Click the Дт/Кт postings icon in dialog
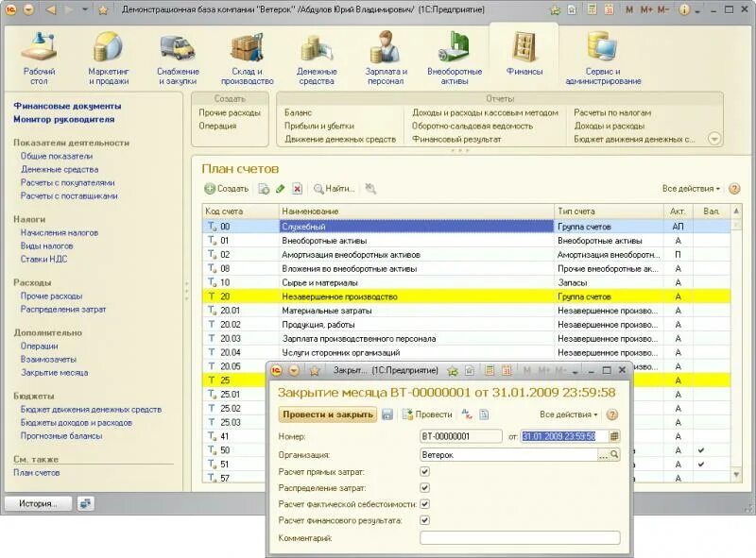This screenshot has width=756, height=558. coord(467,414)
